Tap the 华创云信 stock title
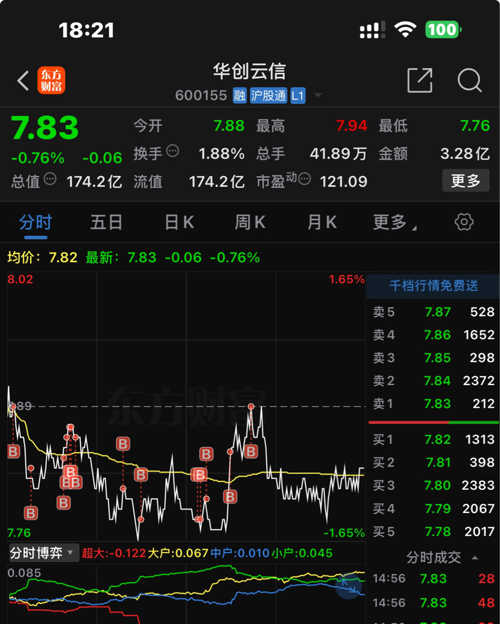500x624 pixels. 249,72
